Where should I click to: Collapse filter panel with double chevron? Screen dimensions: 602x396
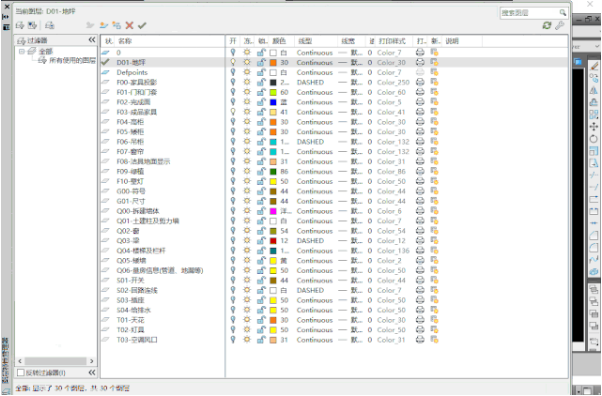click(92, 40)
